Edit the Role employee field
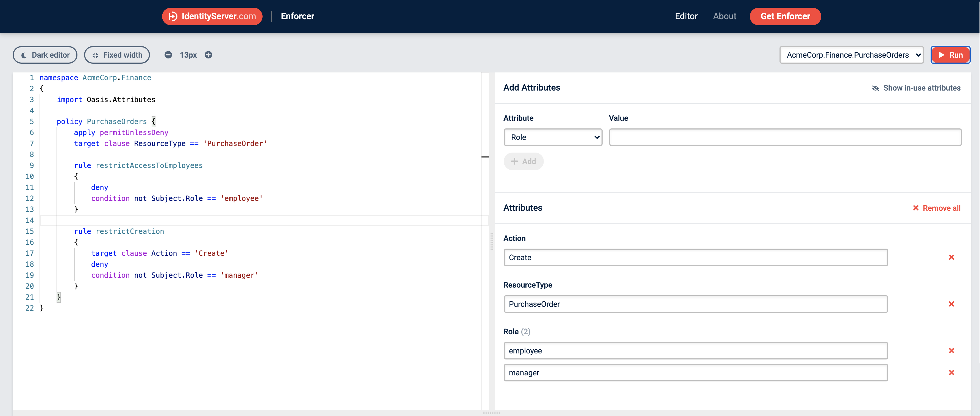Viewport: 980px width, 416px height. coord(695,351)
